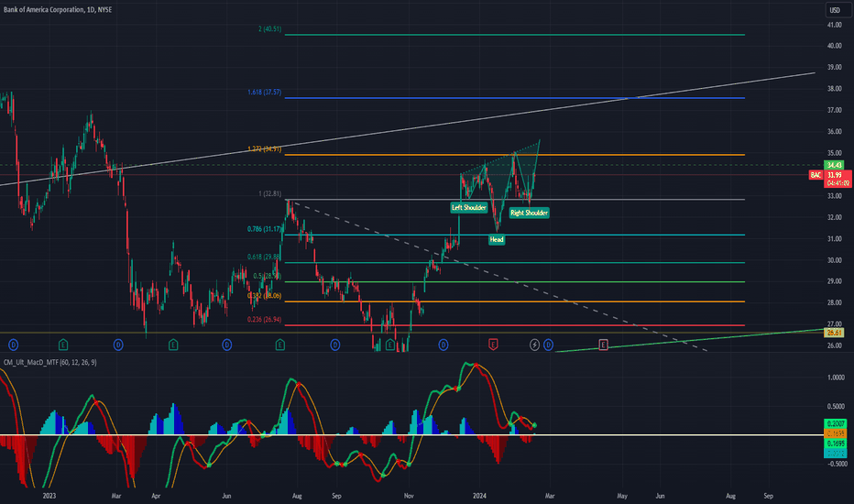This screenshot has height=504, width=854.
Task: Click the 1.0000 indicator axis value
Action: pos(836,377)
